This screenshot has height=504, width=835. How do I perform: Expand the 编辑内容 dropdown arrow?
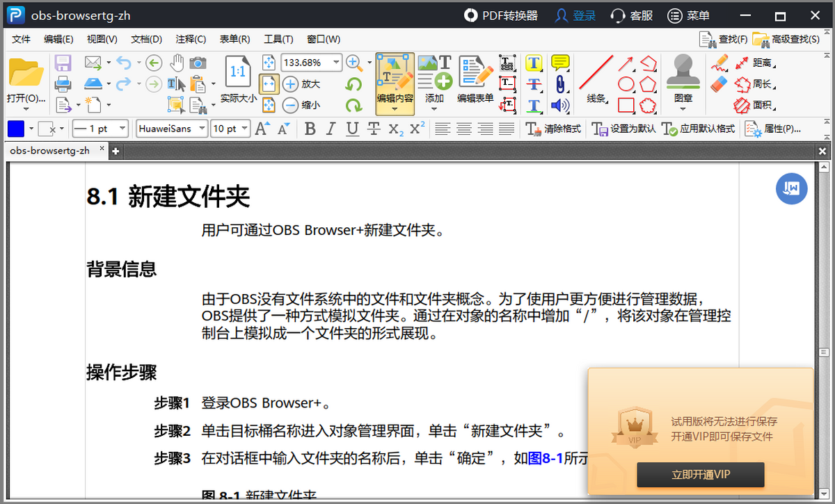pyautogui.click(x=395, y=109)
